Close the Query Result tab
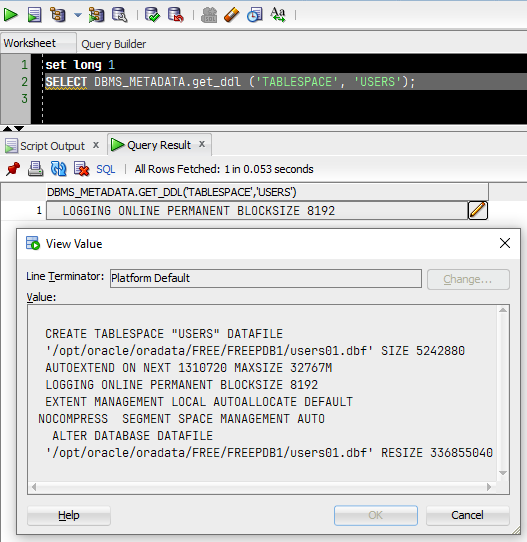527x542 pixels. click(202, 144)
